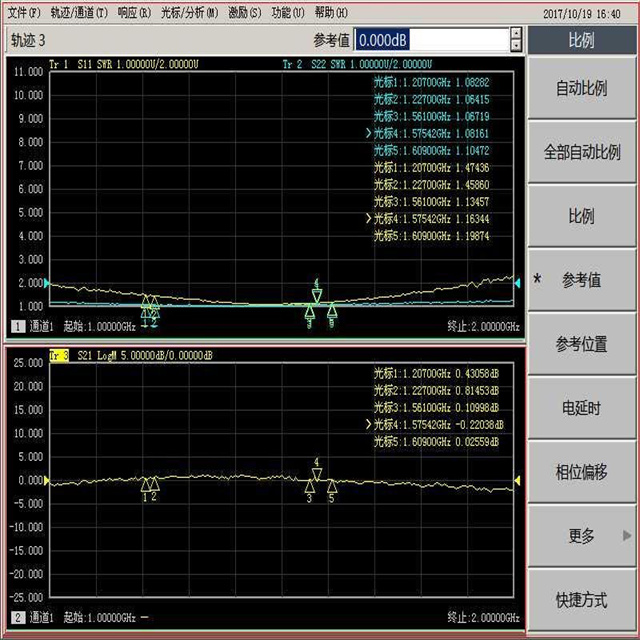640x640 pixels.
Task: Click lower-plot start frequency 起始:1.00000GHz
Action: coord(100,618)
